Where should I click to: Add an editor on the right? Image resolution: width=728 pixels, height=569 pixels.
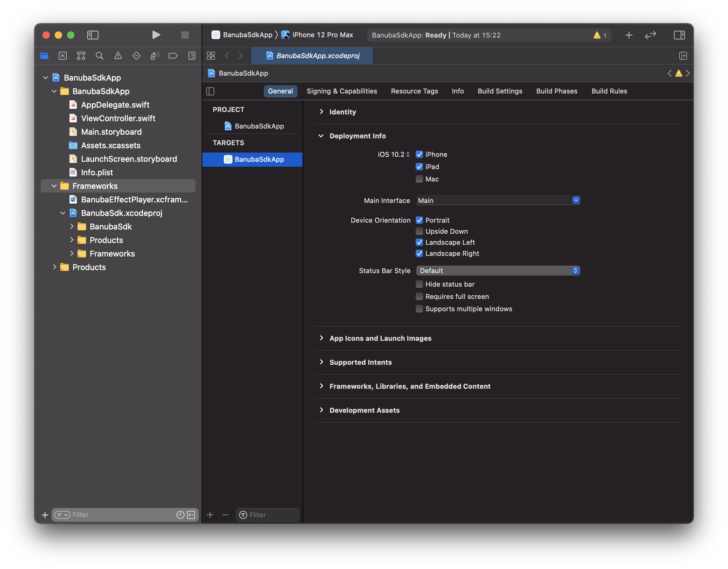(683, 56)
